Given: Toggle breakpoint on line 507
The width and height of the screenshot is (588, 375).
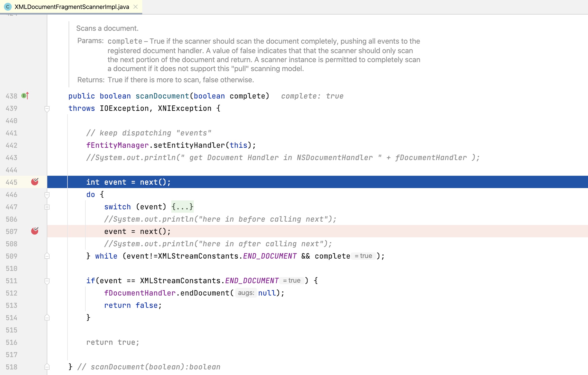Looking at the screenshot, I should [x=35, y=231].
